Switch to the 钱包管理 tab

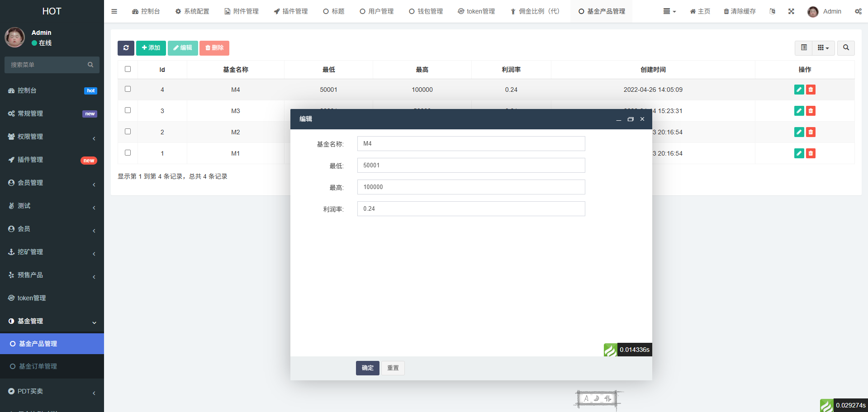426,11
